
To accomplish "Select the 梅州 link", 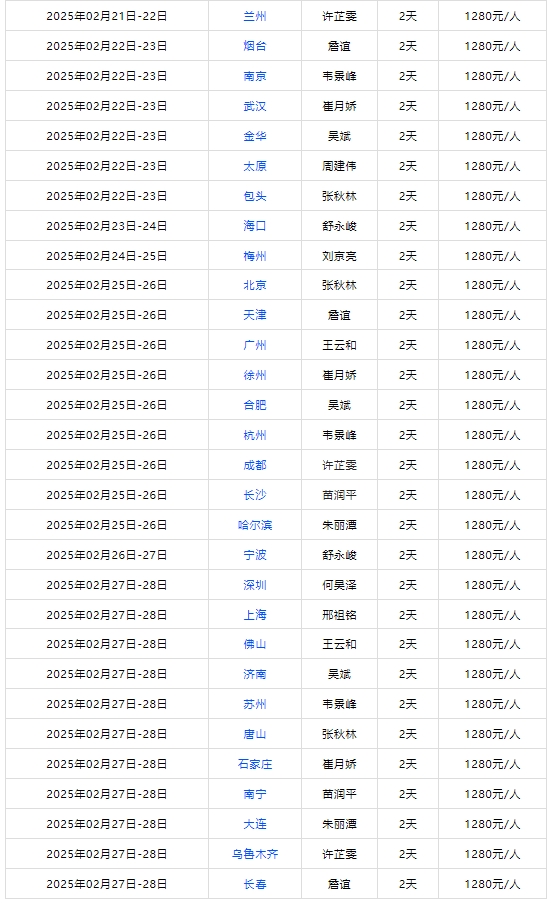I will [254, 256].
